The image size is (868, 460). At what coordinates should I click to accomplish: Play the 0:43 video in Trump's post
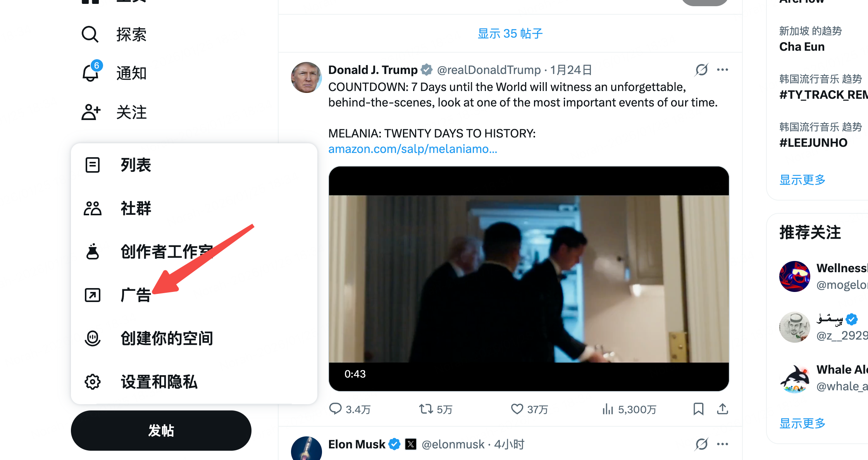pyautogui.click(x=529, y=279)
